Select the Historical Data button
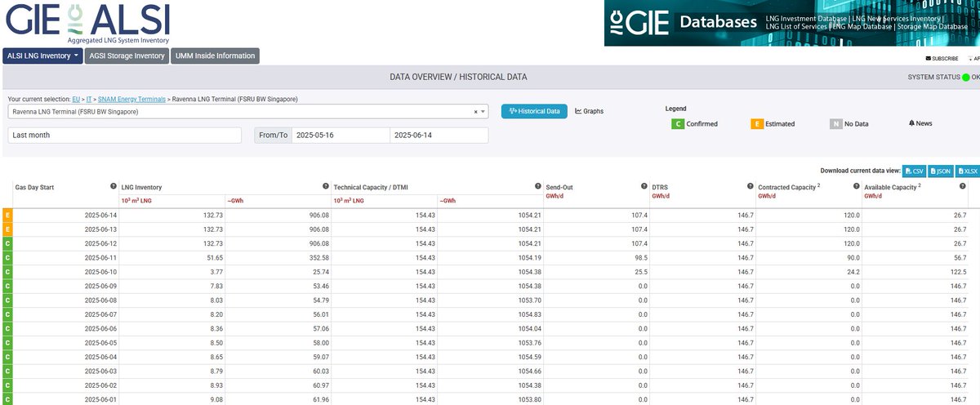Screen dimensions: 980x405 (534, 111)
